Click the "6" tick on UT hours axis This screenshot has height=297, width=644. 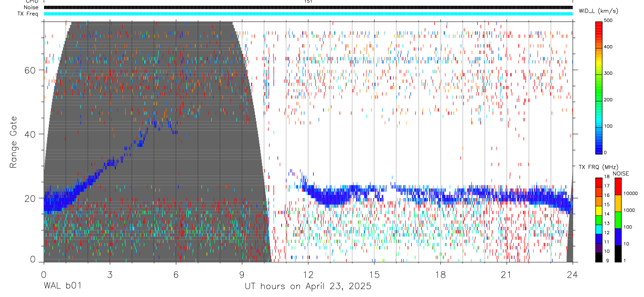pos(176,274)
